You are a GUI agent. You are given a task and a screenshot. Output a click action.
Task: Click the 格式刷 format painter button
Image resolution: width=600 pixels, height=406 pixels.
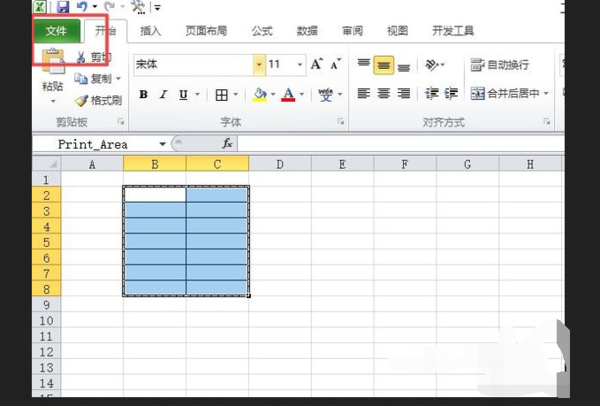tap(98, 101)
